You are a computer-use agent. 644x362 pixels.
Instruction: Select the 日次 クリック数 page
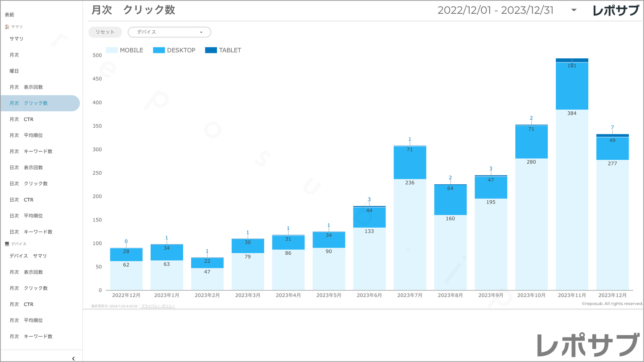pyautogui.click(x=29, y=183)
